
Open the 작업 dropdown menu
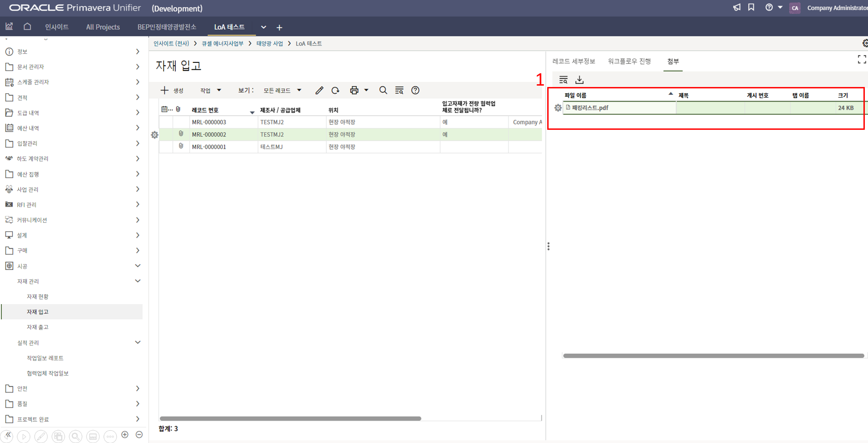click(211, 91)
